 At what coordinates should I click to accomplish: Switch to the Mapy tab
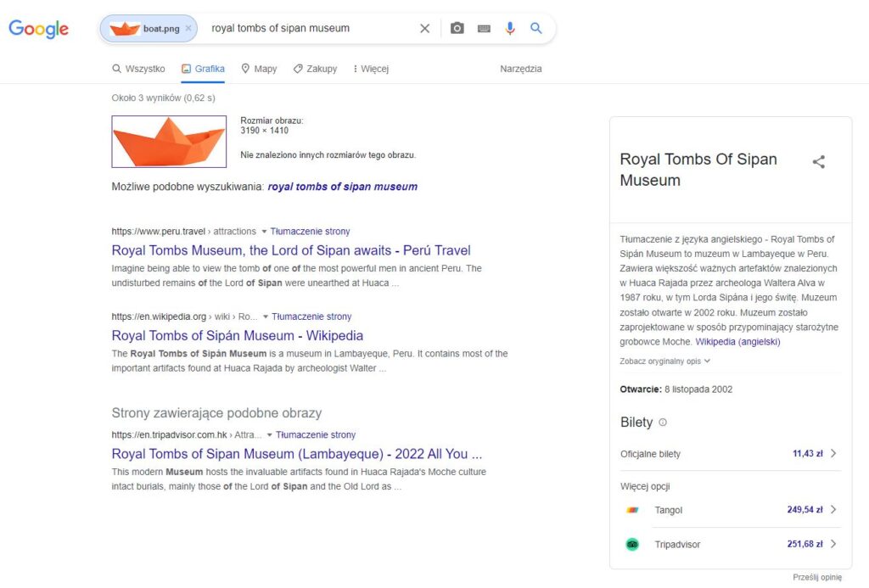[x=259, y=69]
